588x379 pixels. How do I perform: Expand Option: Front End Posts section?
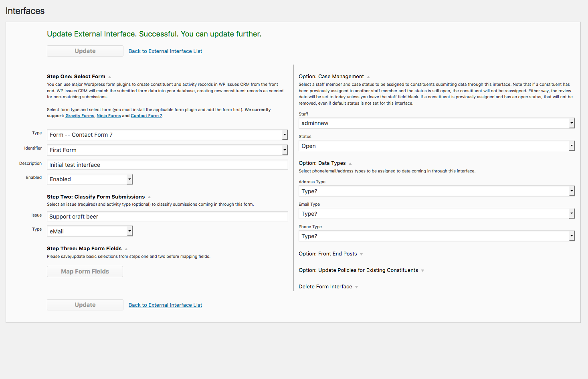361,254
